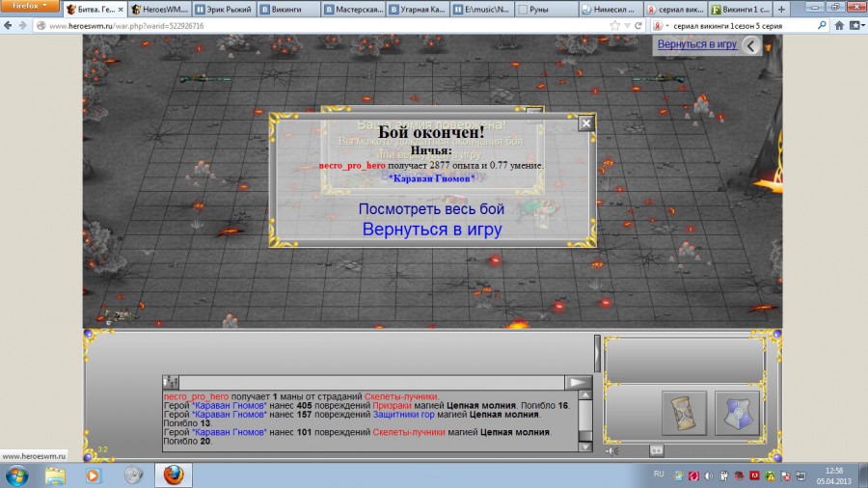Screen dimensions: 868x488
Task: Close the battle finished dialog
Action: [585, 123]
